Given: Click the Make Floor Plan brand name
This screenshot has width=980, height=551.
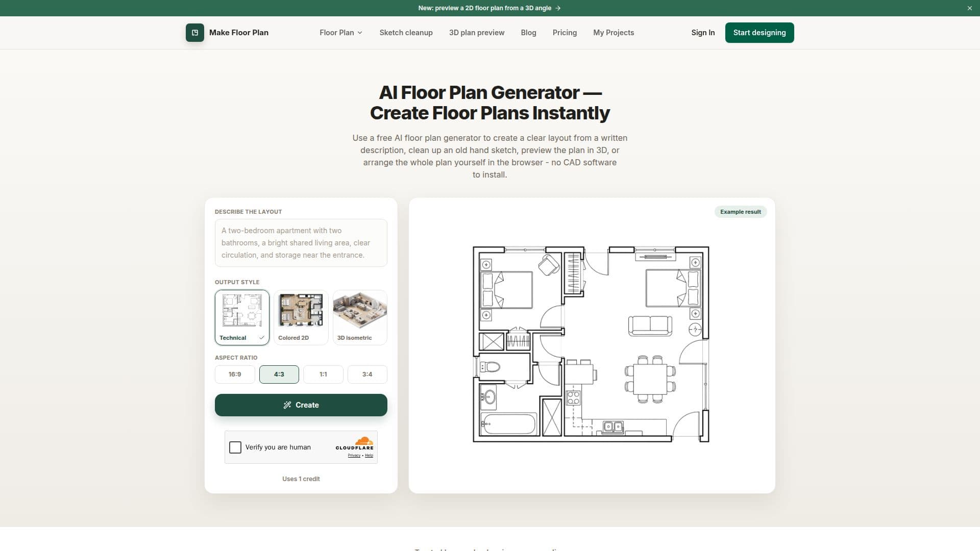Looking at the screenshot, I should (238, 33).
